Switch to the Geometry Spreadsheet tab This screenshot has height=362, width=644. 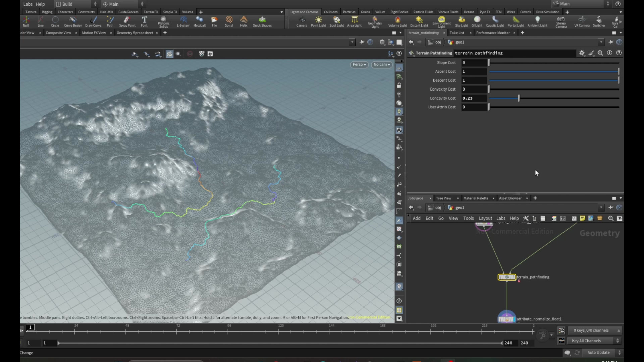(135, 33)
